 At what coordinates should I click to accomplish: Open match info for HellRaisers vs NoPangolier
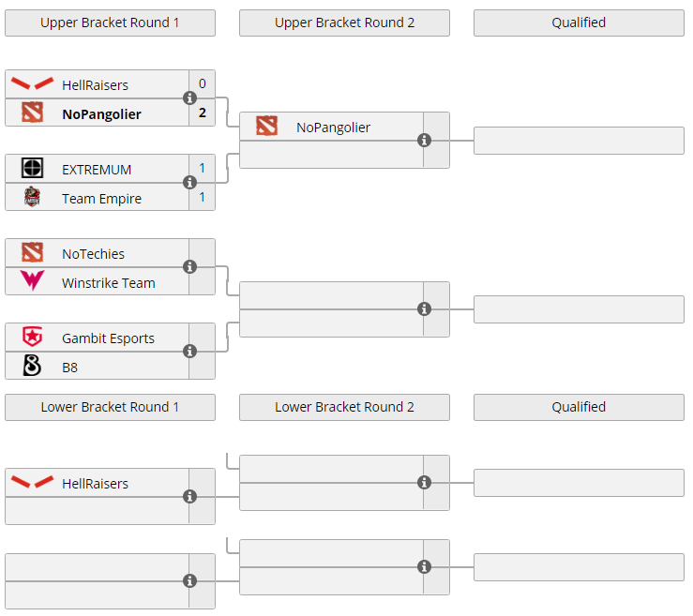coord(190,98)
